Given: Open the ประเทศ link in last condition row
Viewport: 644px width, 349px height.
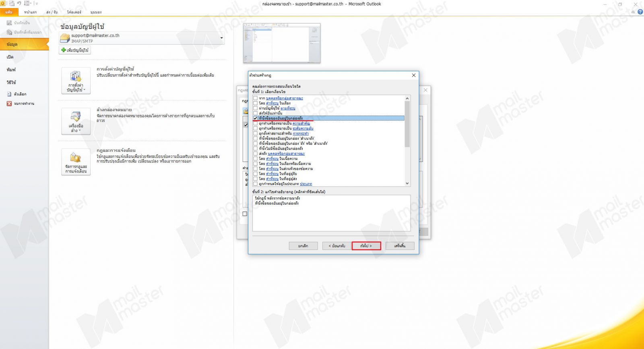Looking at the screenshot, I should coord(306,184).
